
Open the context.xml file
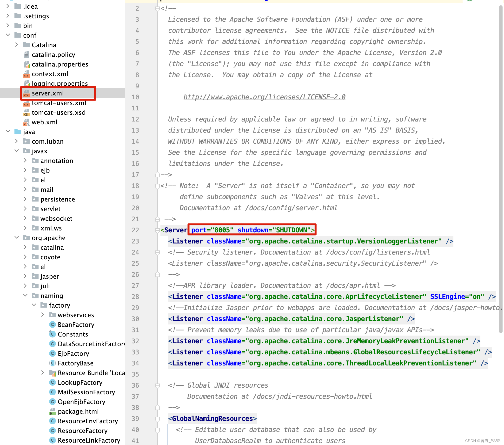(x=50, y=74)
